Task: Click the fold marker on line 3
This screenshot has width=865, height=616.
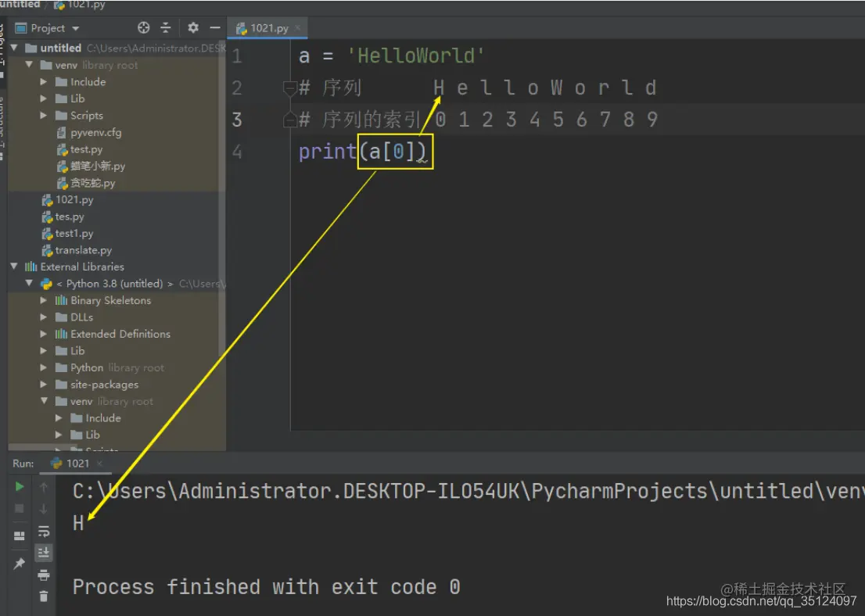Action: pyautogui.click(x=289, y=120)
